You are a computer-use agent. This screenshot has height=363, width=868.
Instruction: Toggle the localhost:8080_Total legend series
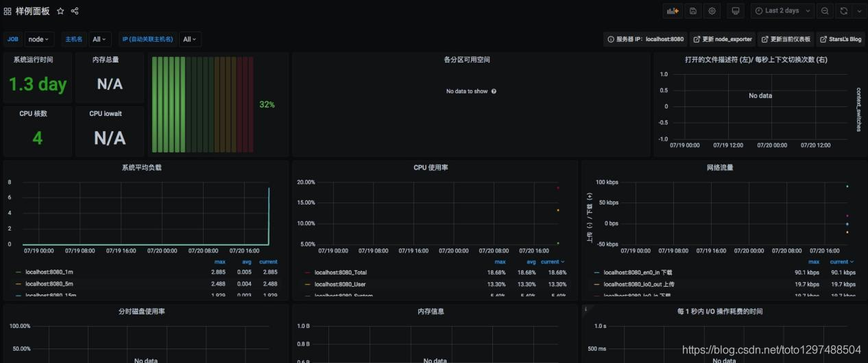point(340,272)
